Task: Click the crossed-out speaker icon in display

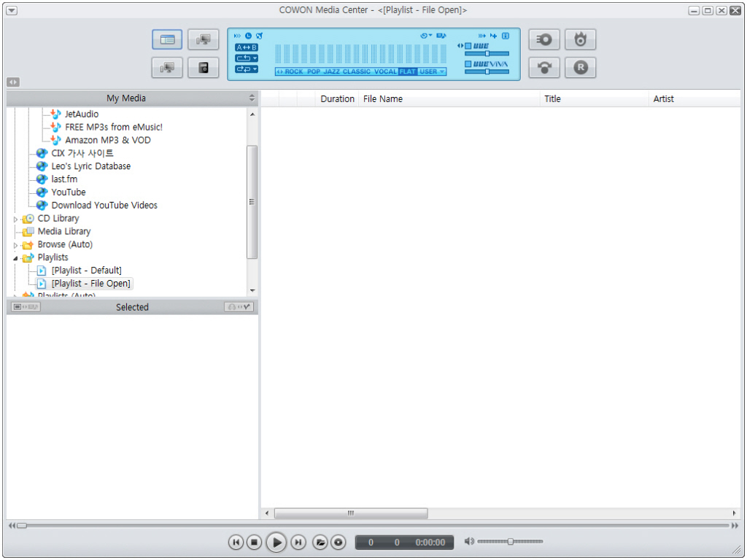Action: pos(259,36)
